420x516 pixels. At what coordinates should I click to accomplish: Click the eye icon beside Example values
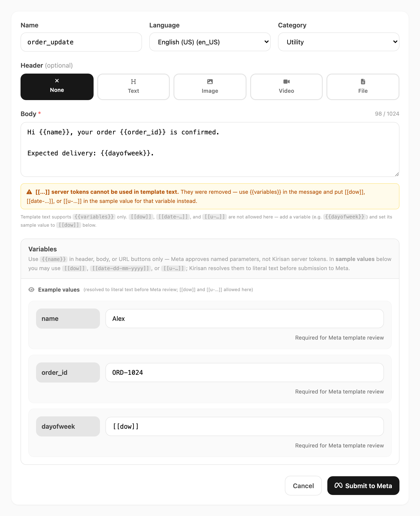tap(31, 290)
